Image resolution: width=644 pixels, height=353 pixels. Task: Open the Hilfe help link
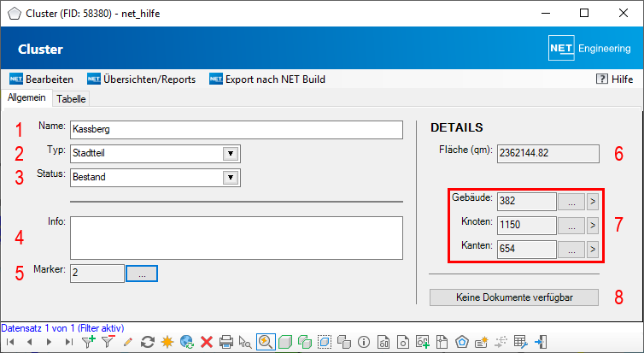(614, 79)
